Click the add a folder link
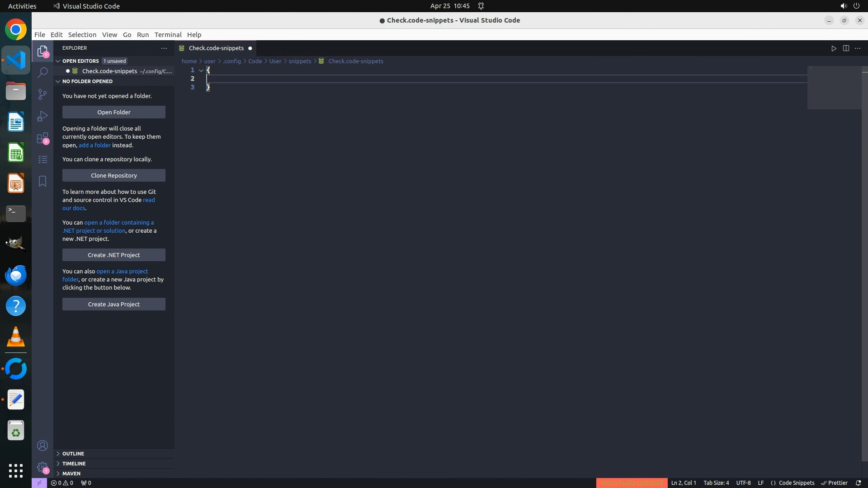The height and width of the screenshot is (488, 868). tap(94, 145)
